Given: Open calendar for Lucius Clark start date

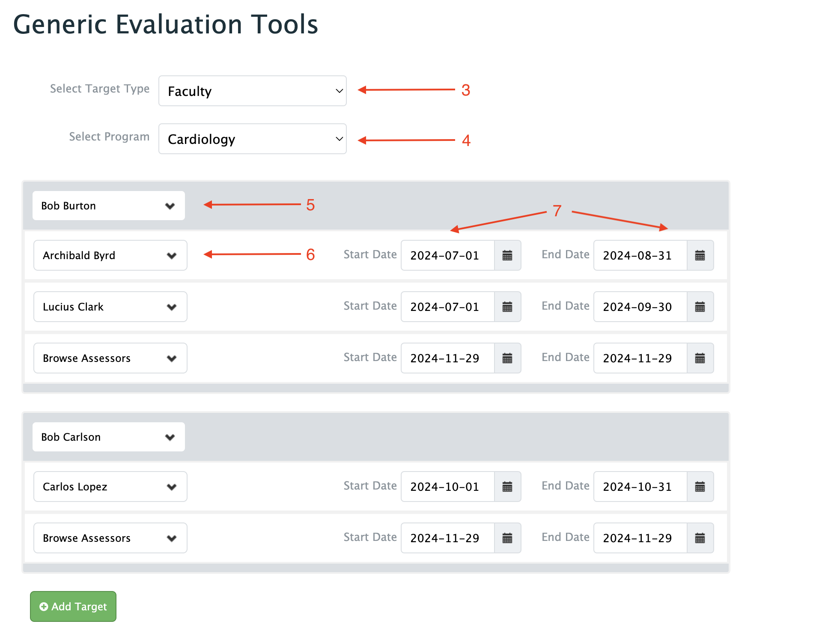Looking at the screenshot, I should pos(507,307).
